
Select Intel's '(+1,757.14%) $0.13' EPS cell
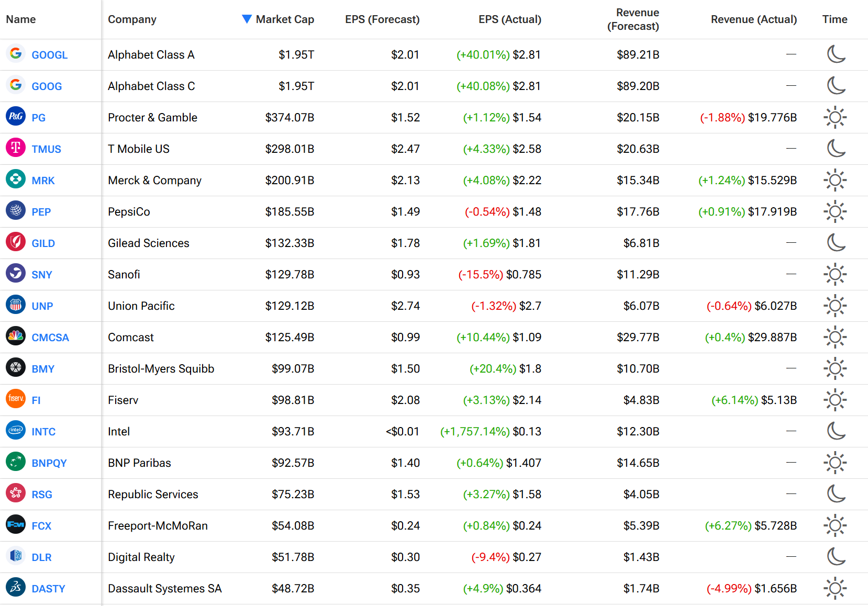click(x=491, y=431)
